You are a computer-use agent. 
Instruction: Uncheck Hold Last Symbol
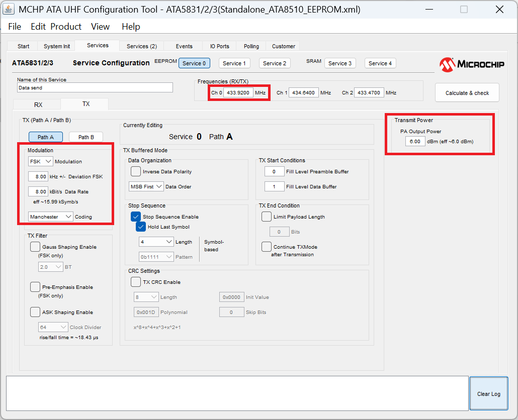pos(141,227)
